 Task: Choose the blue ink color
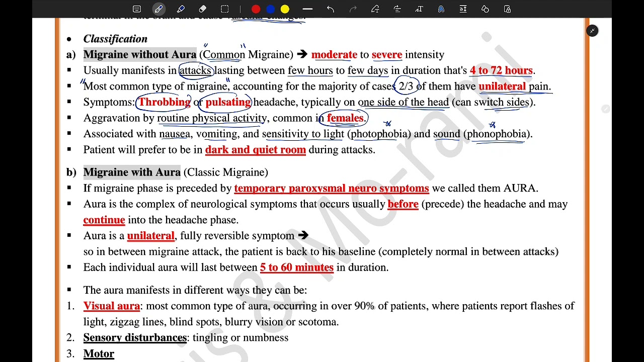click(x=270, y=9)
